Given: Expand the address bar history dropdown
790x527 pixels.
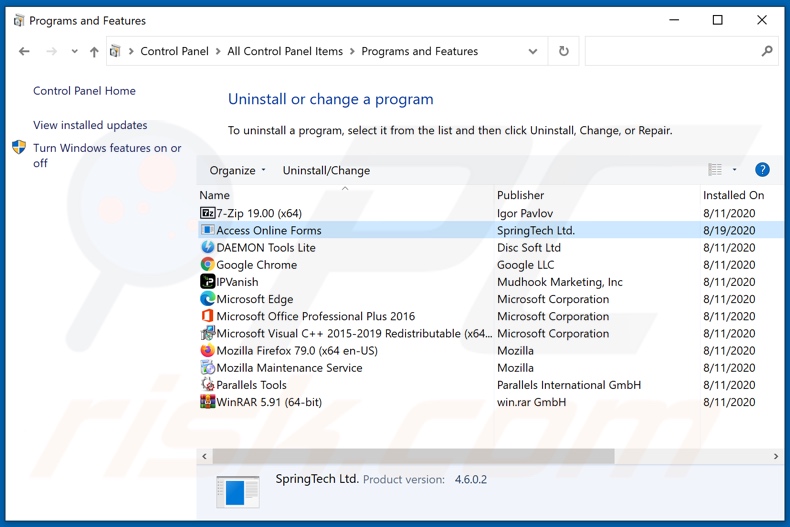Looking at the screenshot, I should click(x=533, y=52).
